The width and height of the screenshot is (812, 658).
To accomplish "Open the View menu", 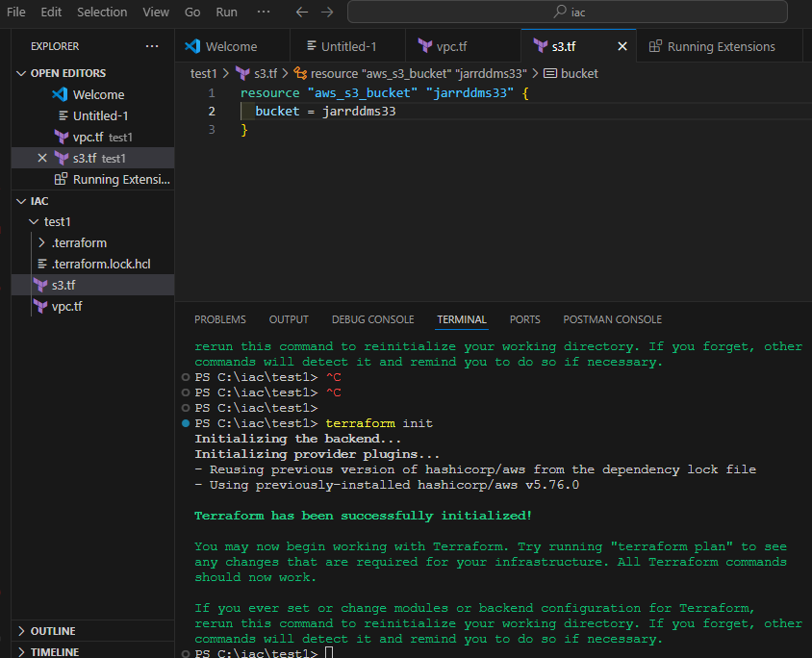I will (156, 12).
